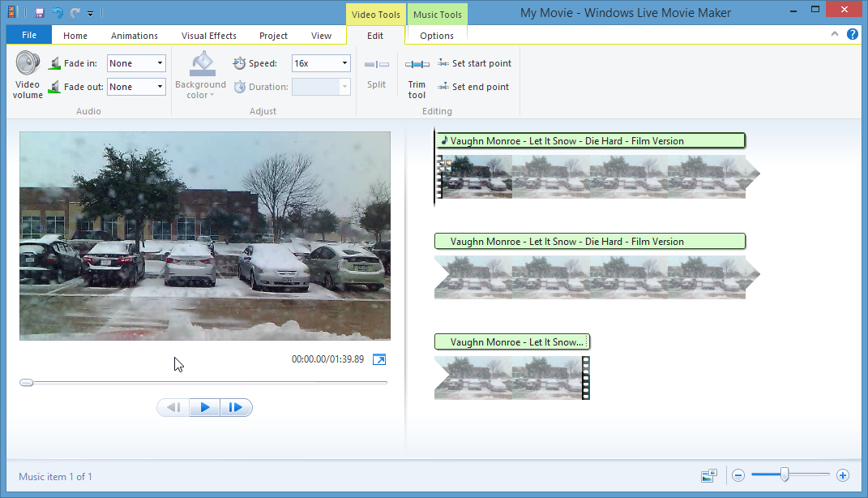
Task: Select the second music track label
Action: pos(589,242)
